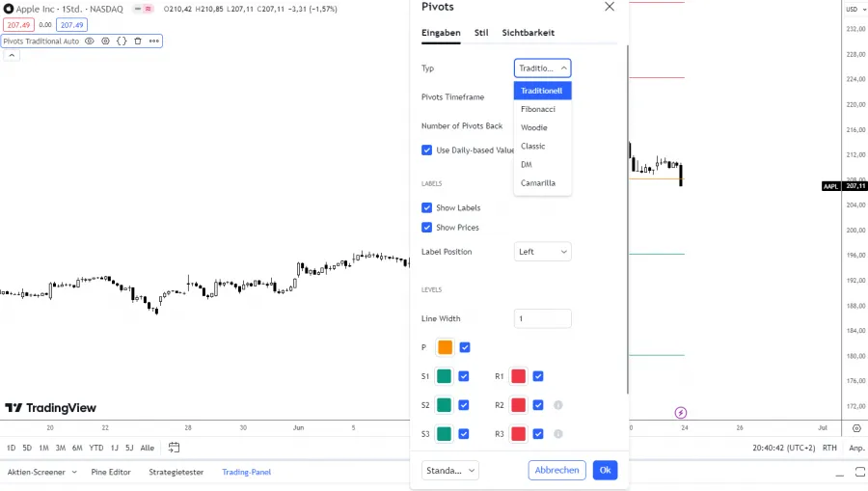This screenshot has width=868, height=491.
Task: Switch to the Stil tab
Action: pos(481,33)
